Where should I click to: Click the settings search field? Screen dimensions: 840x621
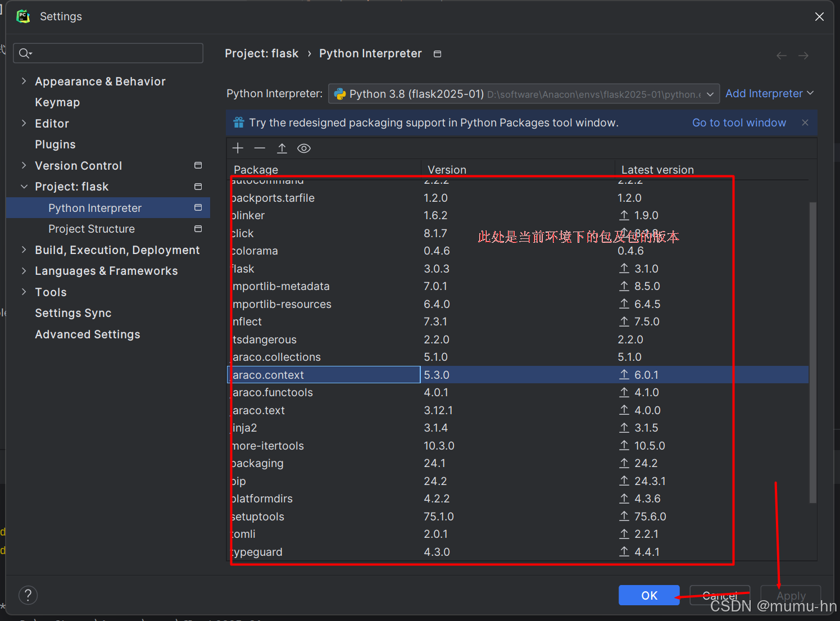point(108,53)
